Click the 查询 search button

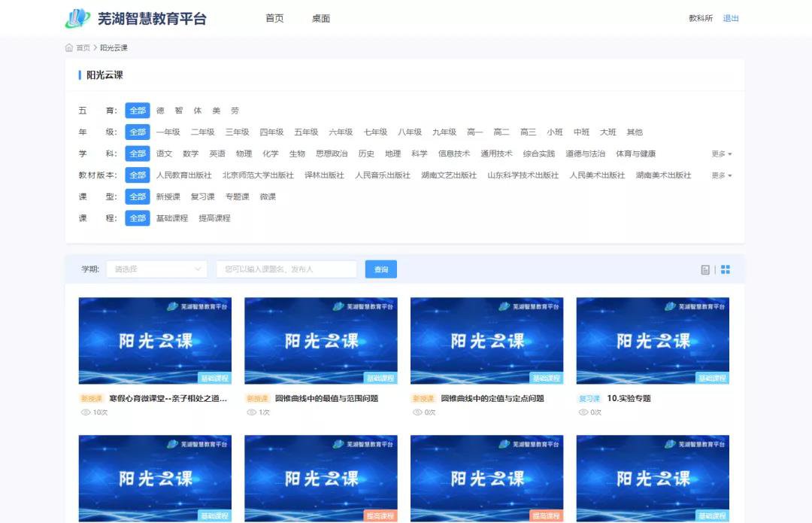tap(380, 269)
